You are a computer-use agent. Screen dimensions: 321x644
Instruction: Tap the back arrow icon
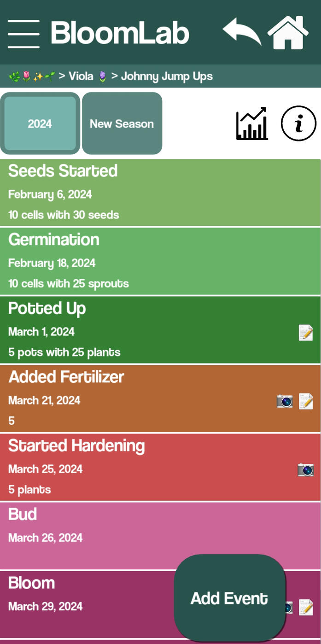click(x=242, y=32)
